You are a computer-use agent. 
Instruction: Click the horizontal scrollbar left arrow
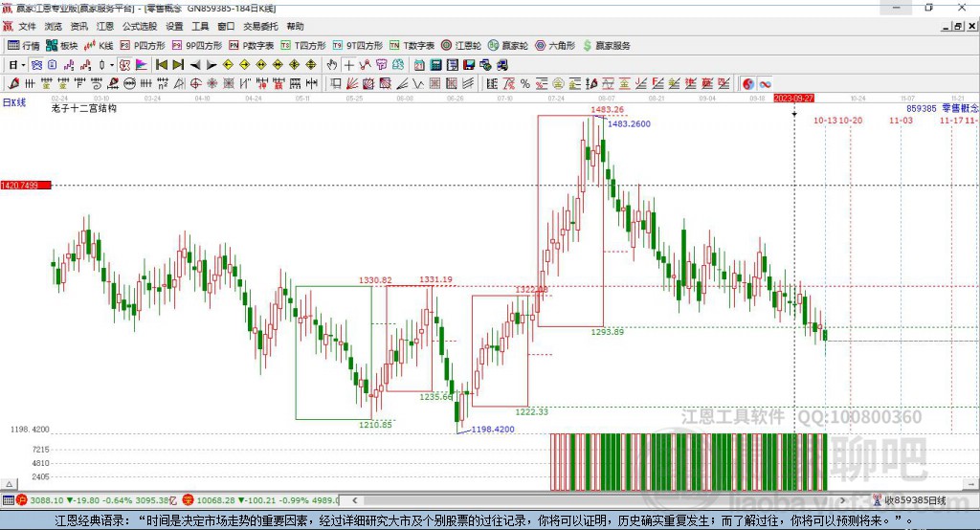[354, 500]
